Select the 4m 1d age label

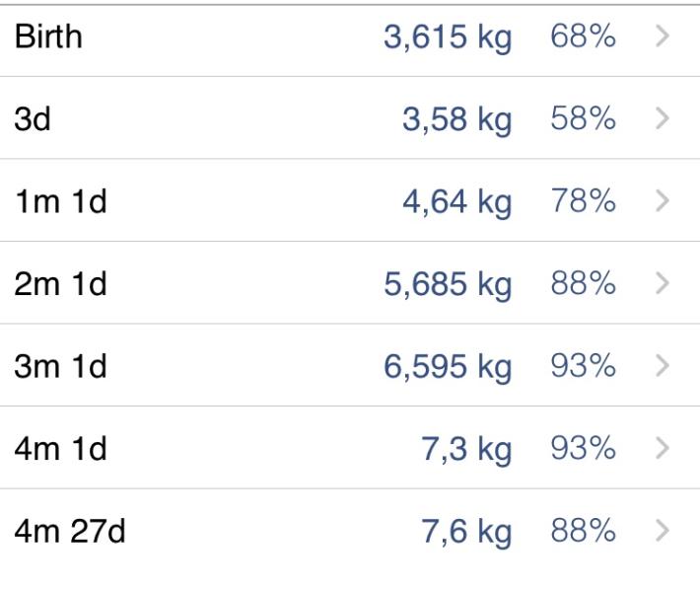61,449
